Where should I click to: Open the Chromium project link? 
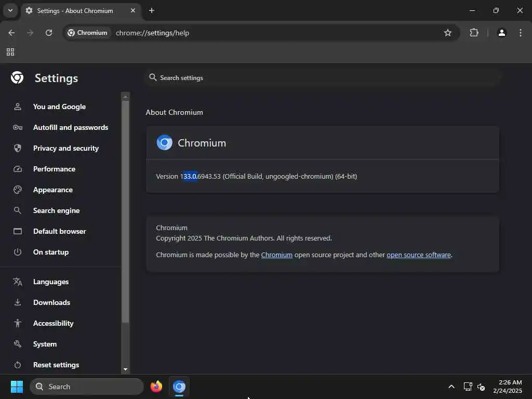pyautogui.click(x=276, y=255)
